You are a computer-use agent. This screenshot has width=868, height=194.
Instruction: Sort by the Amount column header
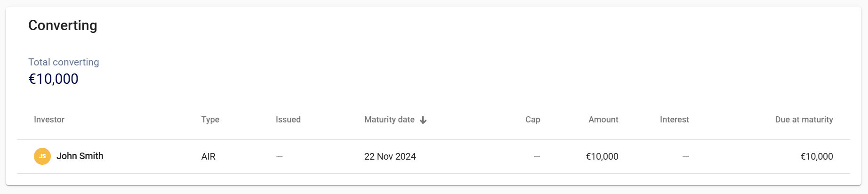(x=603, y=120)
